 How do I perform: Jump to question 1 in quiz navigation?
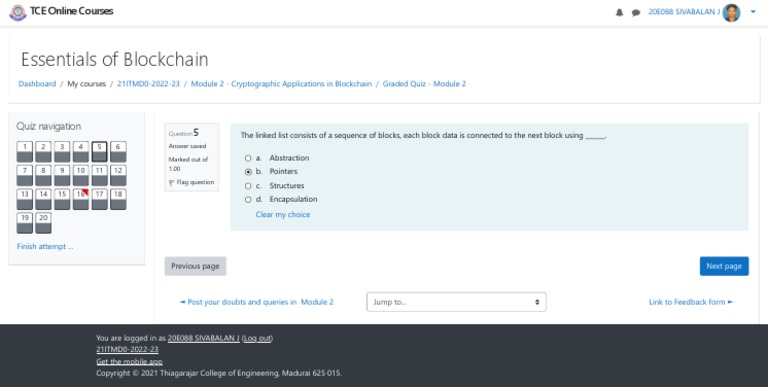pos(25,152)
